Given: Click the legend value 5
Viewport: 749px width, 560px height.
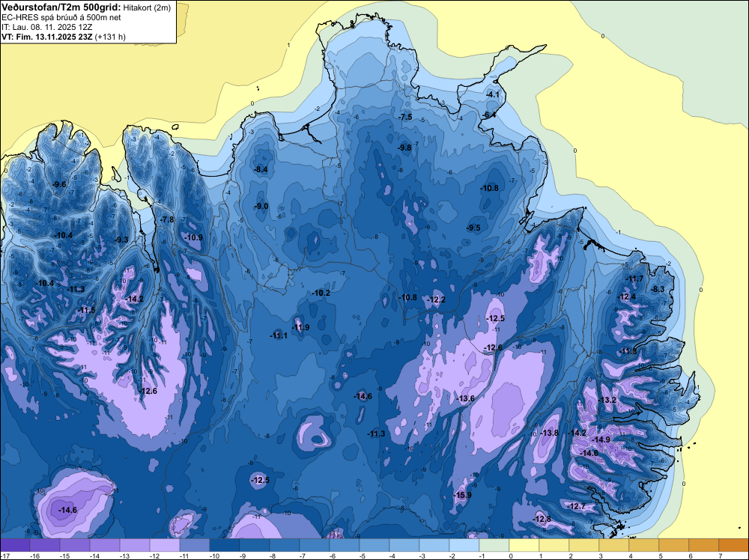Looking at the screenshot, I should point(660,556).
